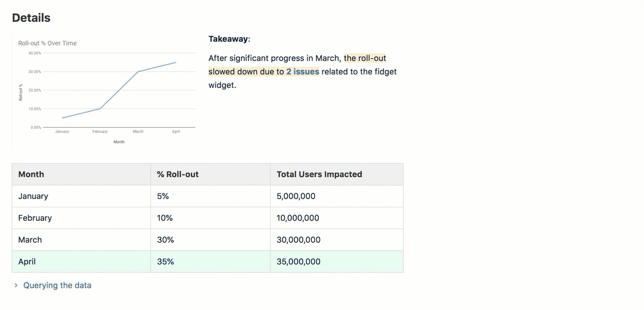Click the 35% cell in April row
Viewport: 644px width, 310px height.
click(x=166, y=261)
